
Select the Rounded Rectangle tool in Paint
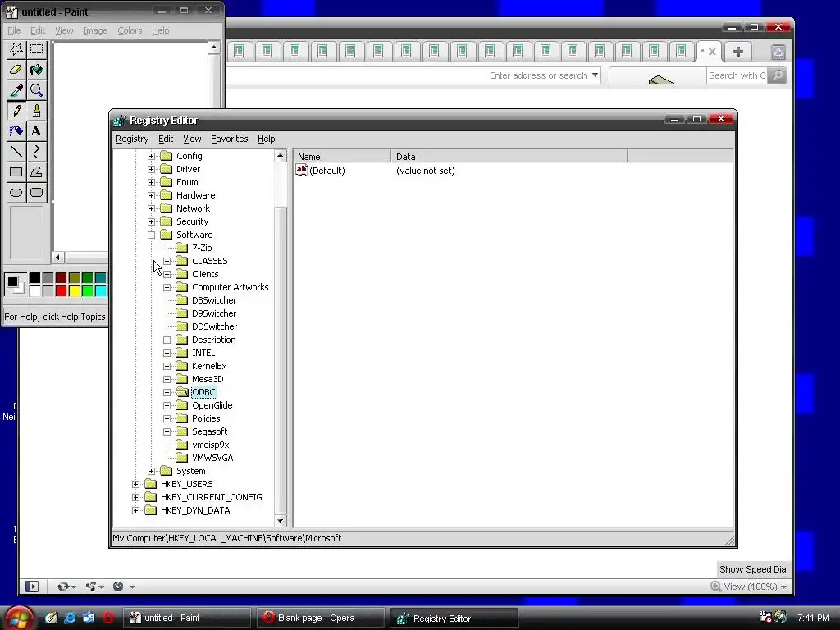tap(36, 192)
